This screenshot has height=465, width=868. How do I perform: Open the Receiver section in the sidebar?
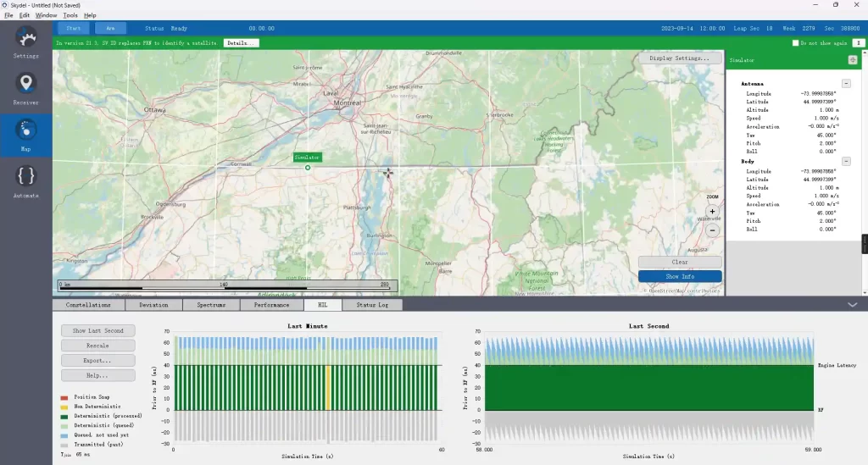pyautogui.click(x=26, y=88)
